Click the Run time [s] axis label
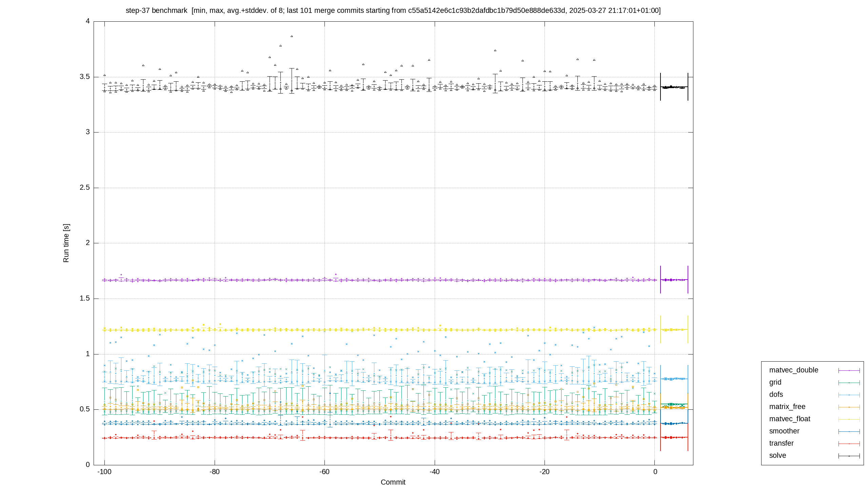The width and height of the screenshot is (868, 488). [66, 243]
